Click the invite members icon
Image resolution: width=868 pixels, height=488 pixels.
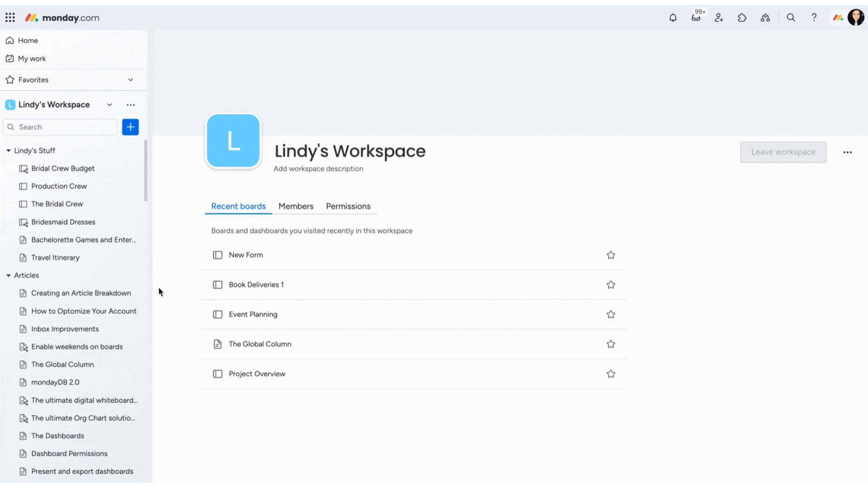[x=719, y=18]
